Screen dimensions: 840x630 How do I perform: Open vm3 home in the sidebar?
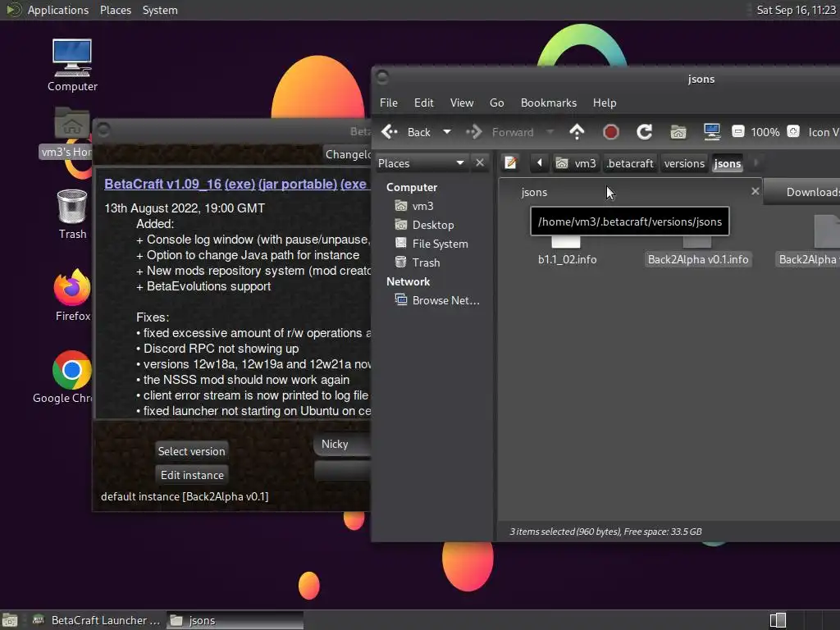(422, 206)
